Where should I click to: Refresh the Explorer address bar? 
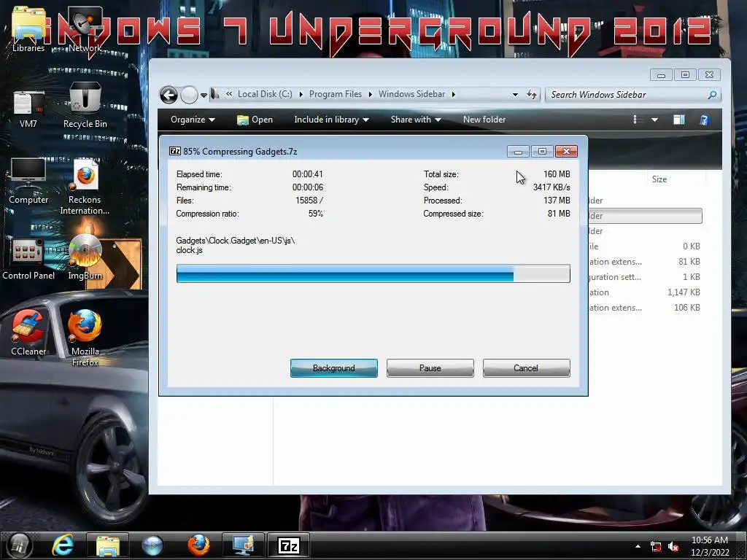pyautogui.click(x=532, y=95)
